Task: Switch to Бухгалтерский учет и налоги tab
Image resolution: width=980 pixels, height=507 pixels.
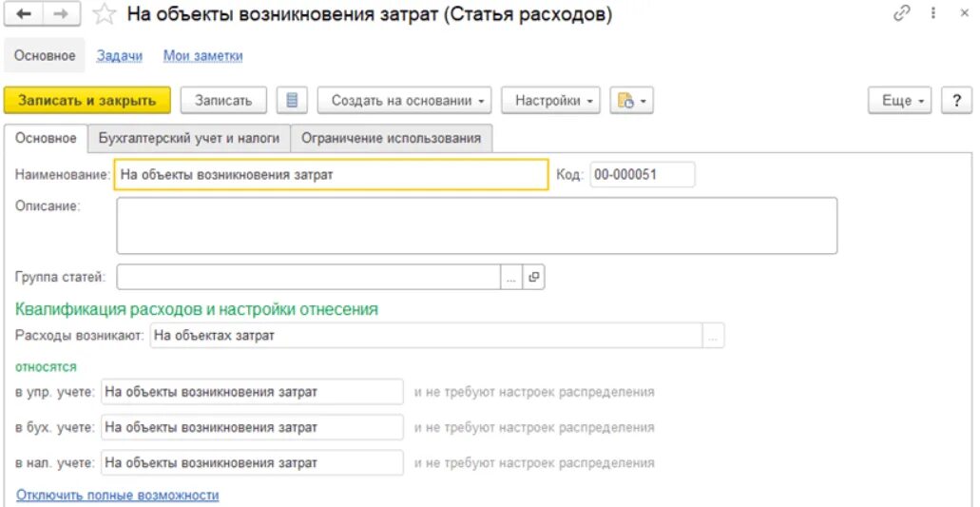Action: [x=189, y=138]
